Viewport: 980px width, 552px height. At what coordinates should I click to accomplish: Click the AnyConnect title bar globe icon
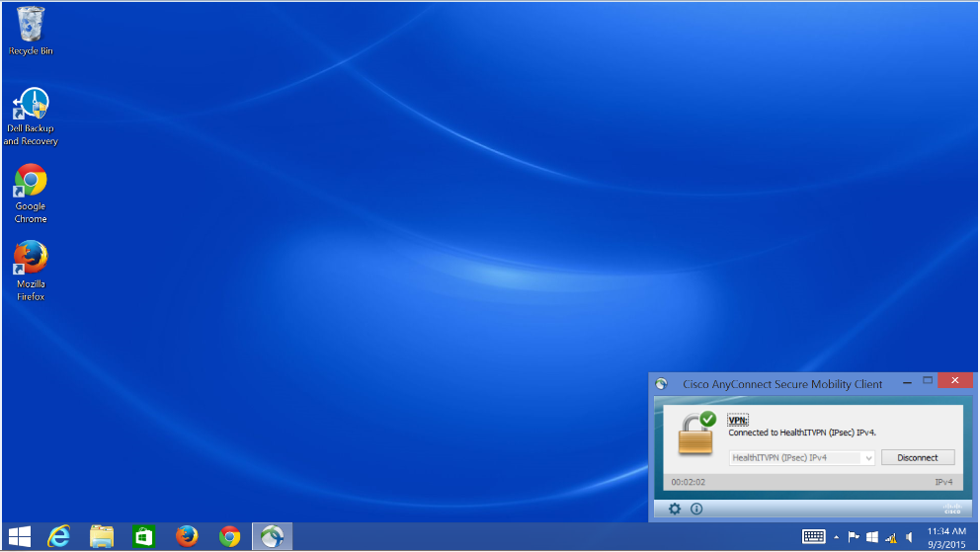[662, 384]
